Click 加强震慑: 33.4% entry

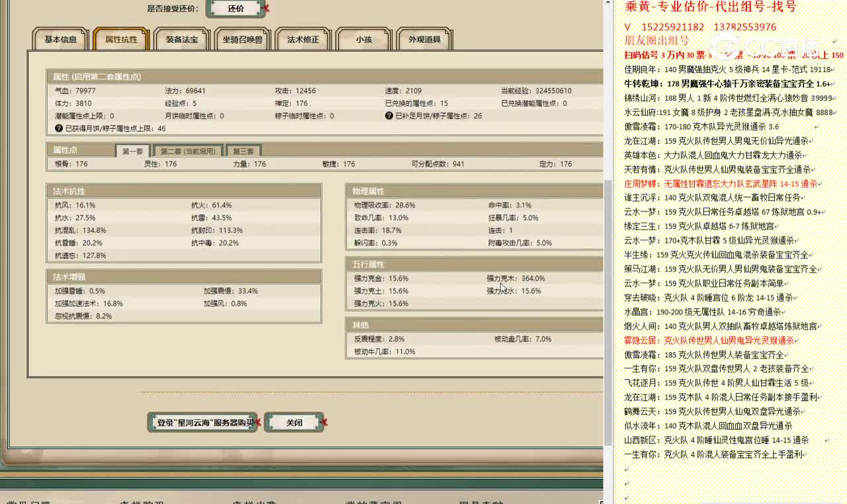(230, 291)
